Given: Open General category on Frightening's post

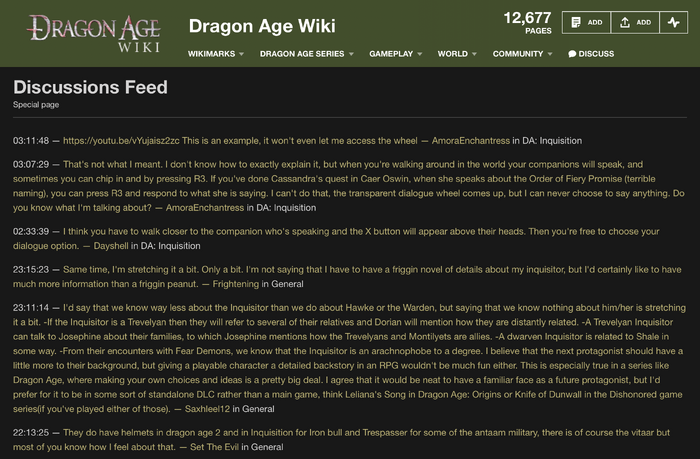Looking at the screenshot, I should pos(287,284).
